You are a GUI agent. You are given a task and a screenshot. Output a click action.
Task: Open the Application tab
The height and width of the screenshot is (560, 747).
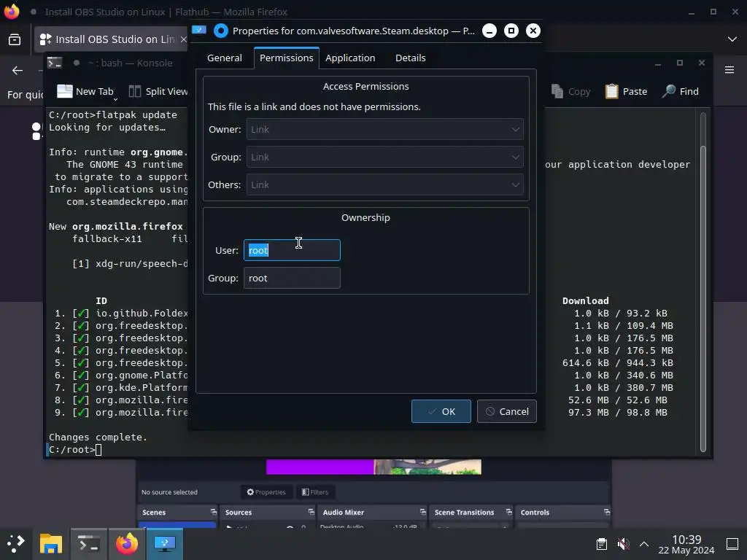click(350, 58)
